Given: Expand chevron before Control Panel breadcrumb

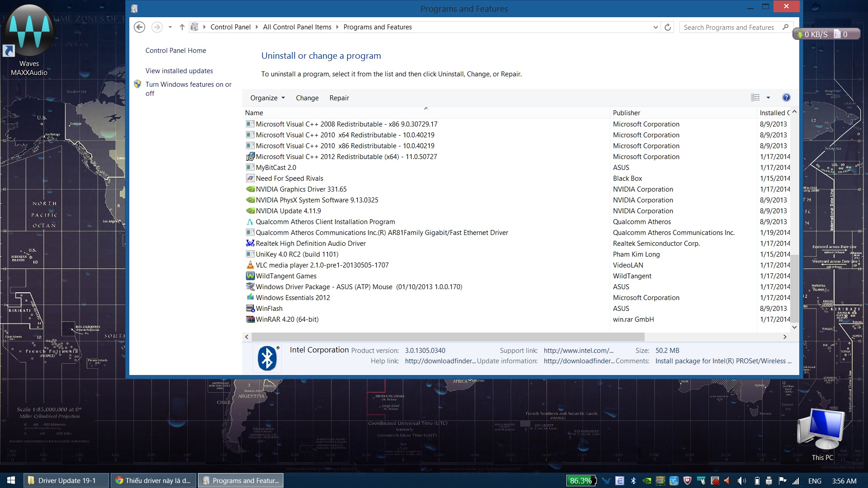Looking at the screenshot, I should tap(204, 27).
